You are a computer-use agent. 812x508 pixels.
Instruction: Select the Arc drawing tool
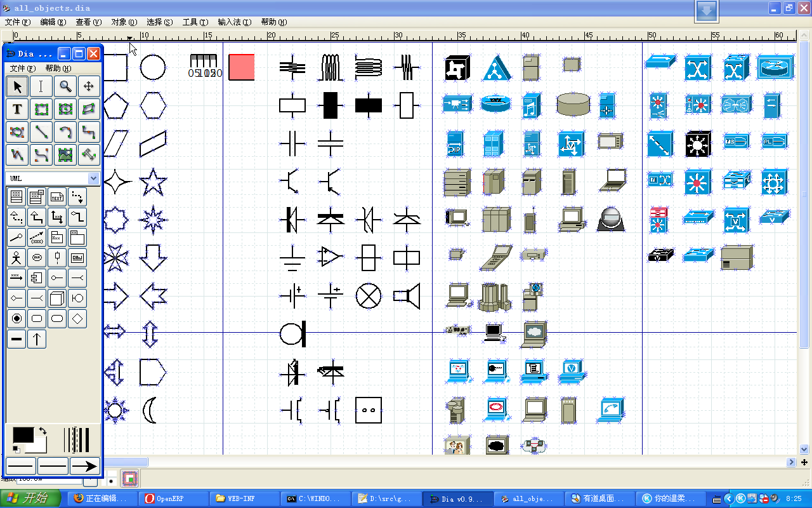click(65, 132)
